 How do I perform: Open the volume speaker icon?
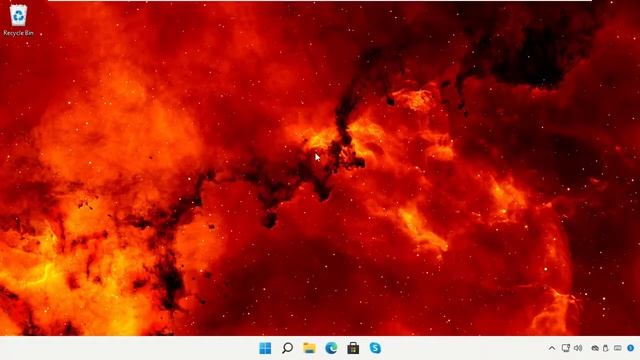[x=578, y=348]
